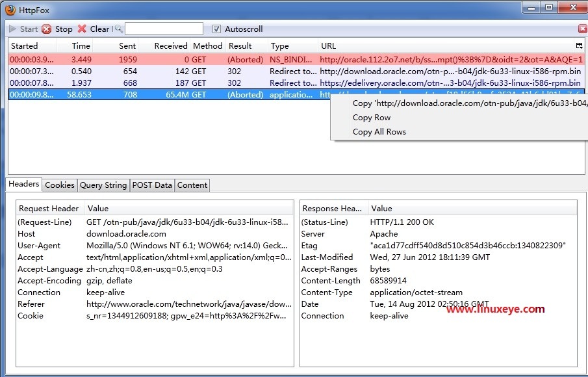Switch to the Cookies tab
Viewport: 588px width, 377px height.
60,185
